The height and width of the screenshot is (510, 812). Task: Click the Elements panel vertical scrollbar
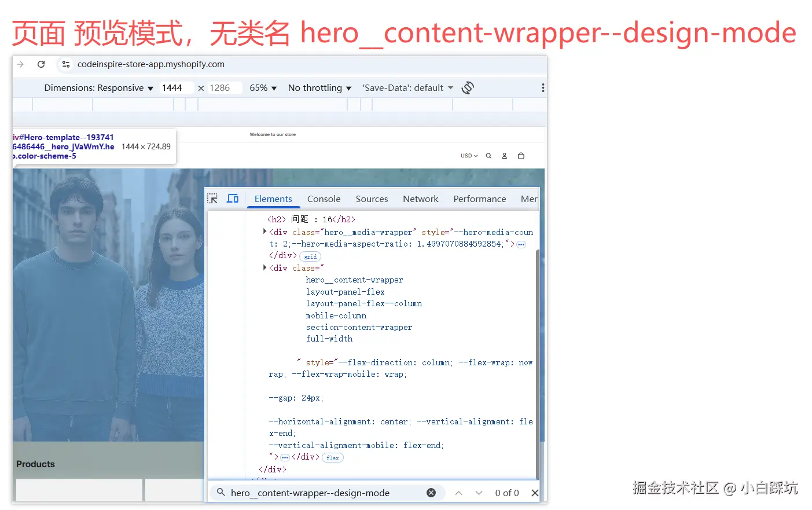tap(538, 365)
